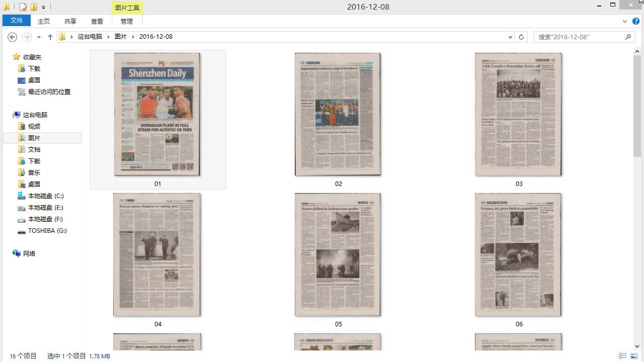Open the 共享 ribbon tab
The image size is (644, 362).
click(70, 21)
